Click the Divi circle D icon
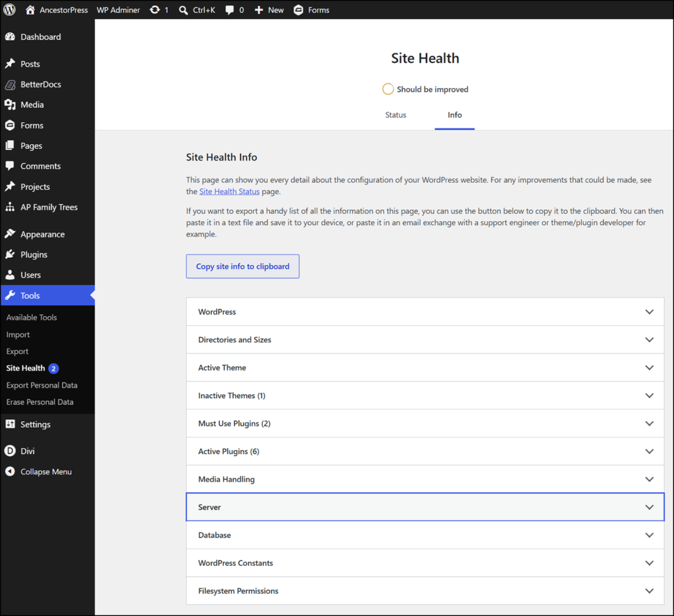The image size is (674, 616). pyautogui.click(x=10, y=451)
